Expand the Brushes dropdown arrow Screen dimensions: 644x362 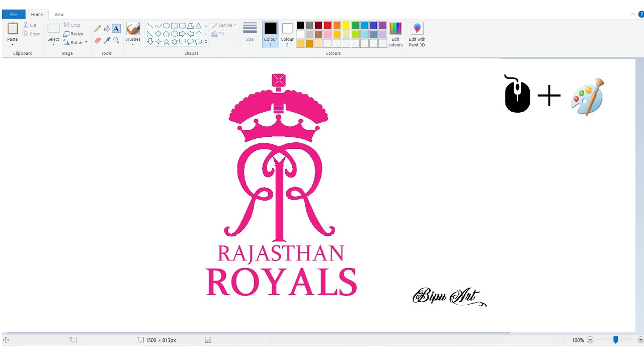point(133,44)
